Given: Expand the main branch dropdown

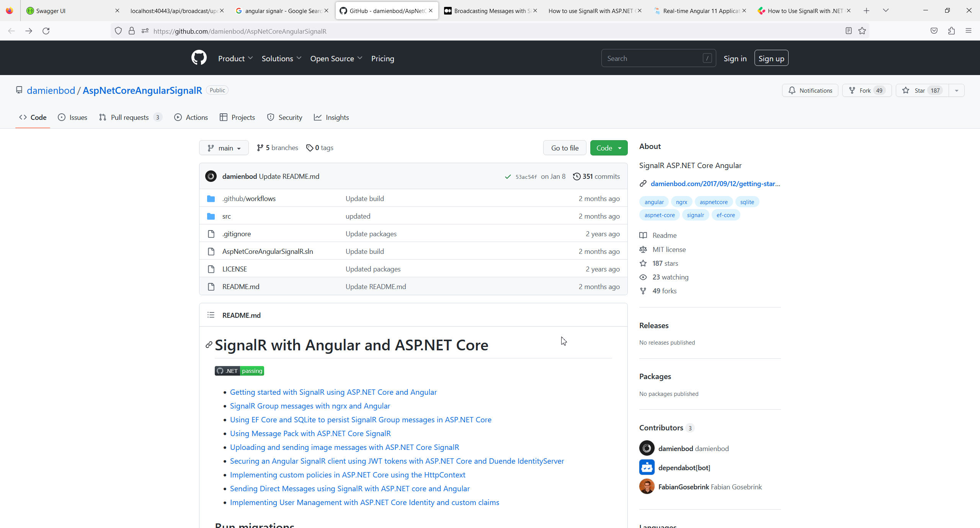Looking at the screenshot, I should tap(224, 148).
